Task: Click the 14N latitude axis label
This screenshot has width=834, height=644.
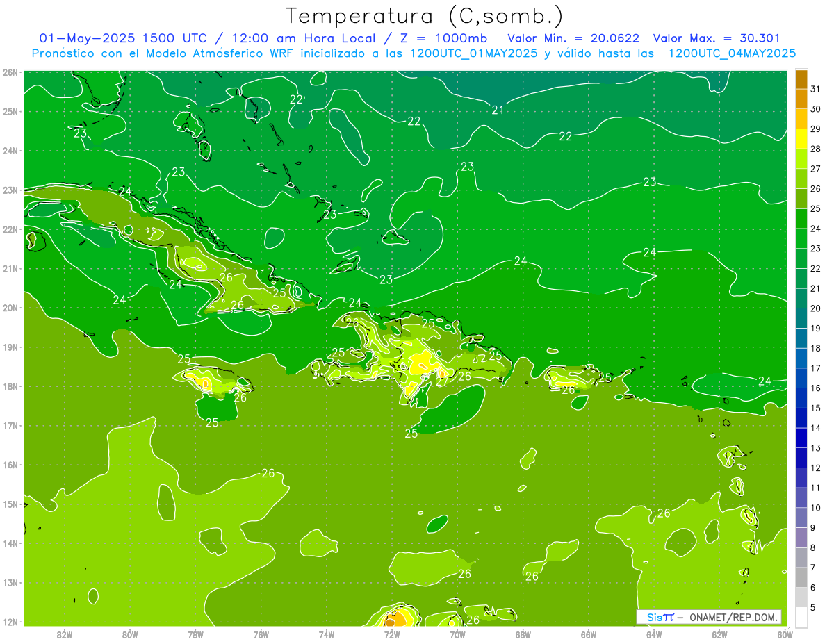Action: coord(10,543)
